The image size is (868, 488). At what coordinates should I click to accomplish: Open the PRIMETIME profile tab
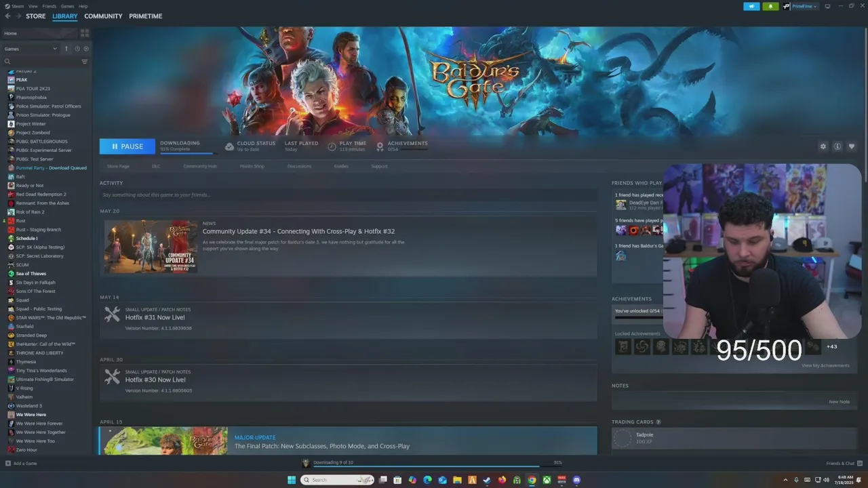tap(145, 16)
